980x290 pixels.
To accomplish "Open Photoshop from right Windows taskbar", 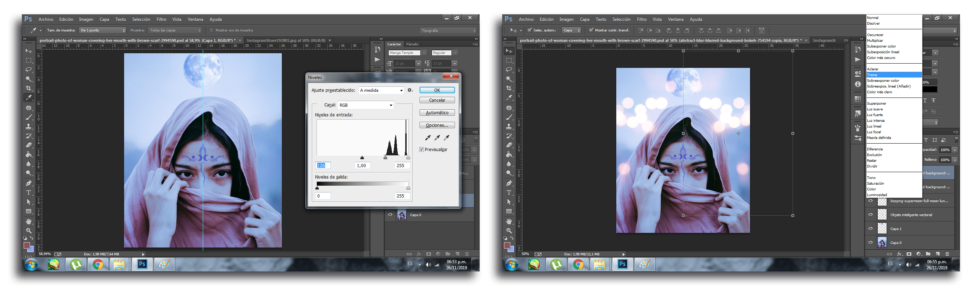I will tap(622, 264).
